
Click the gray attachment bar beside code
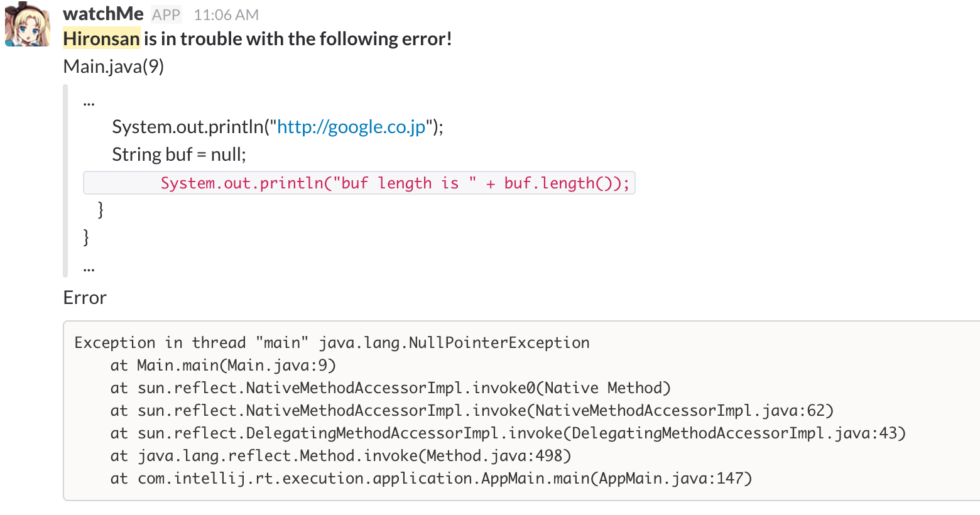65,181
